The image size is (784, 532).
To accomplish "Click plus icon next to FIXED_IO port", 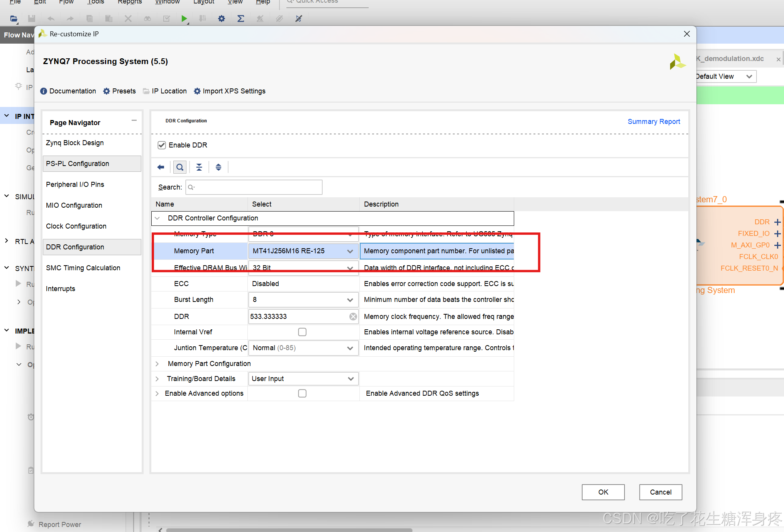I will [x=777, y=234].
